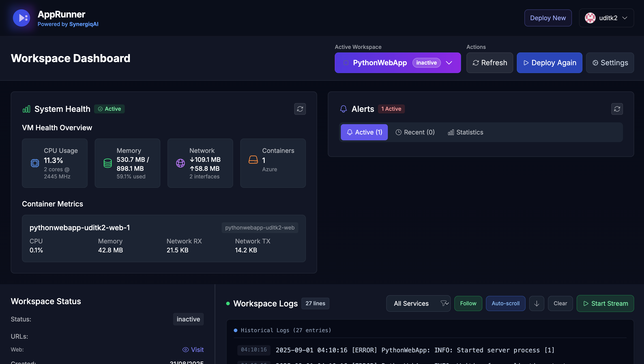The width and height of the screenshot is (644, 364).
Task: Refresh the System Health panel
Action: [300, 109]
